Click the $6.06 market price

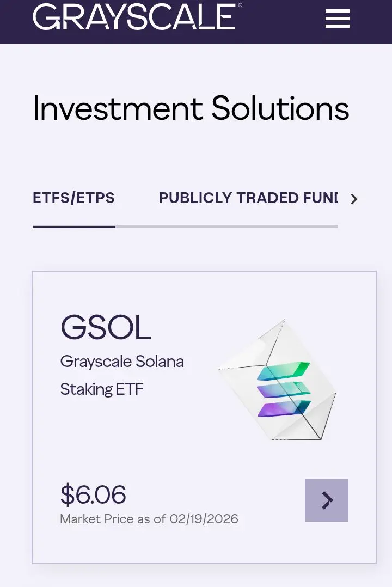(93, 494)
